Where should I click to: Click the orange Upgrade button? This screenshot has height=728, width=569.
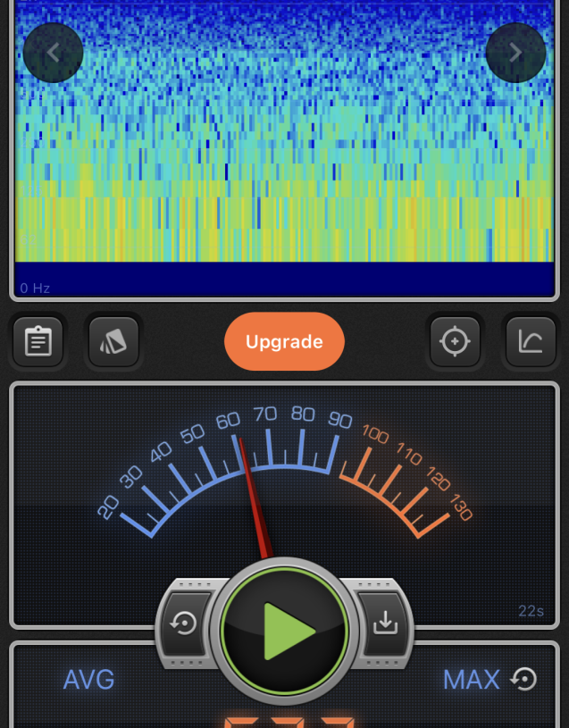click(x=284, y=341)
